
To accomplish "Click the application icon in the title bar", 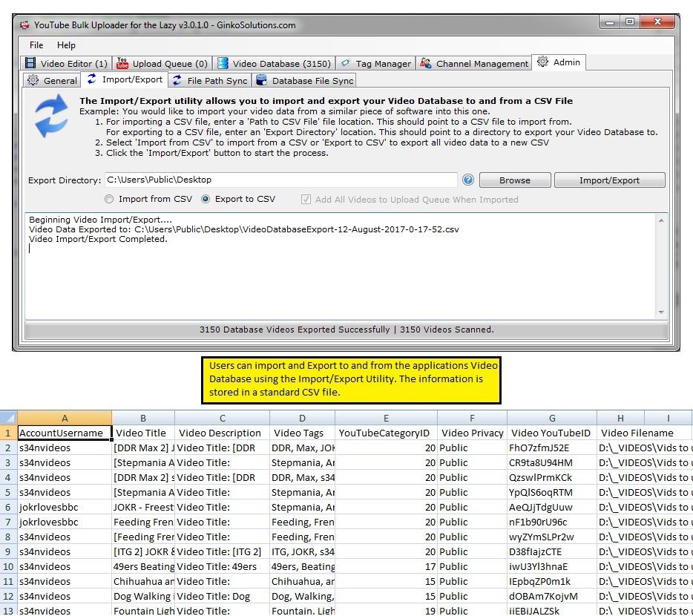I will point(24,25).
